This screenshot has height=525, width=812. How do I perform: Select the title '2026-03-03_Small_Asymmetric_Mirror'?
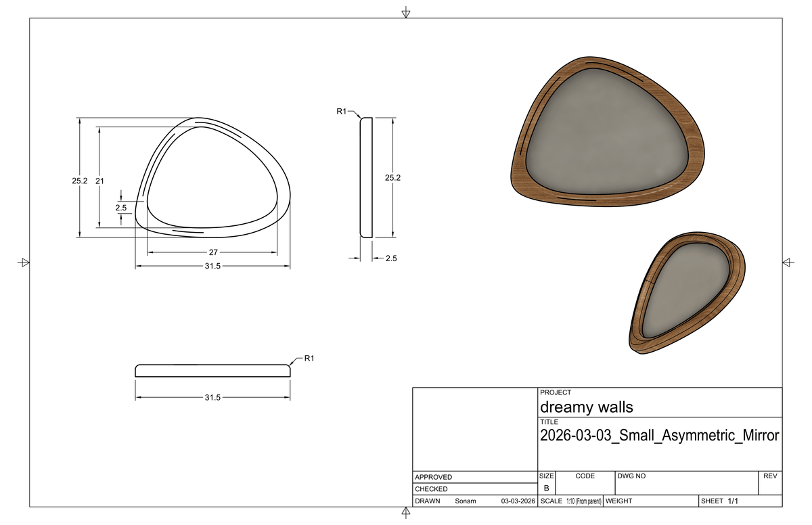pyautogui.click(x=659, y=435)
